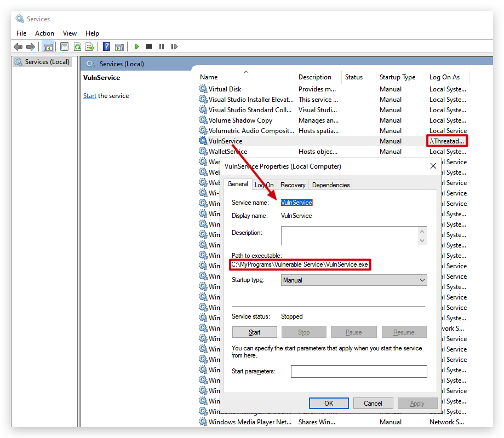The image size is (504, 438).
Task: Select Services (Local) in the console tree
Action: 43,62
